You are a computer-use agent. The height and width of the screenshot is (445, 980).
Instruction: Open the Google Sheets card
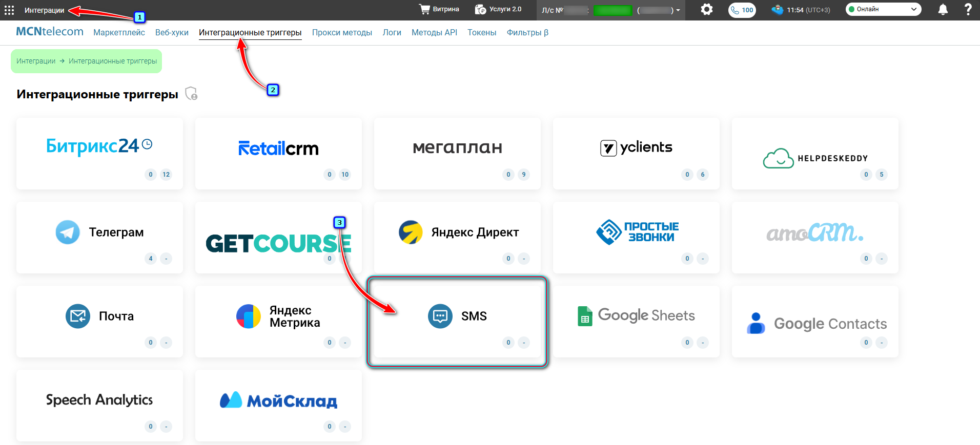(x=636, y=322)
